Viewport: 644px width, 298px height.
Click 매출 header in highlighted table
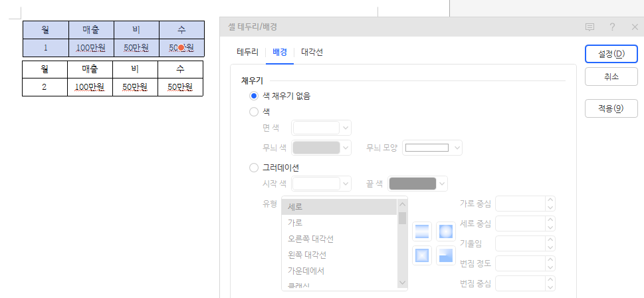91,30
